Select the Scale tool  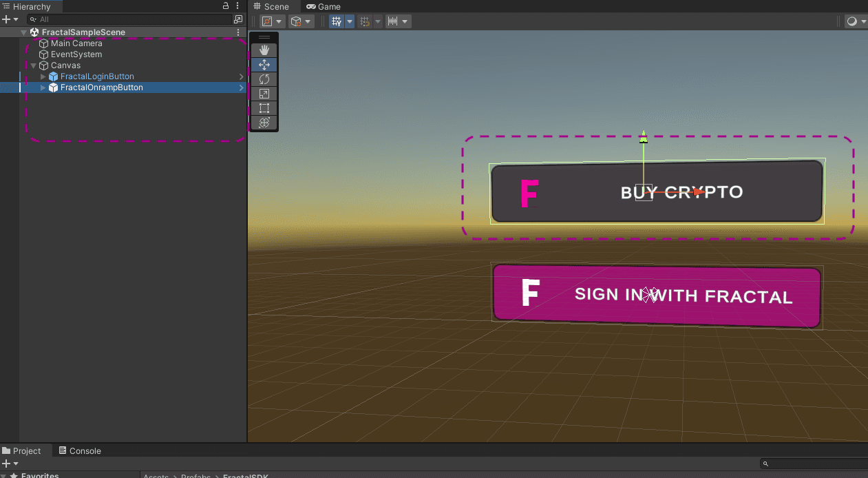[264, 94]
